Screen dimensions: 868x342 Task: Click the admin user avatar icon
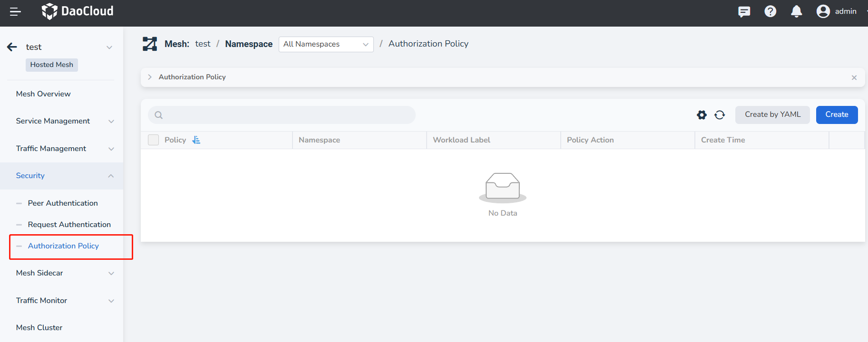823,11
